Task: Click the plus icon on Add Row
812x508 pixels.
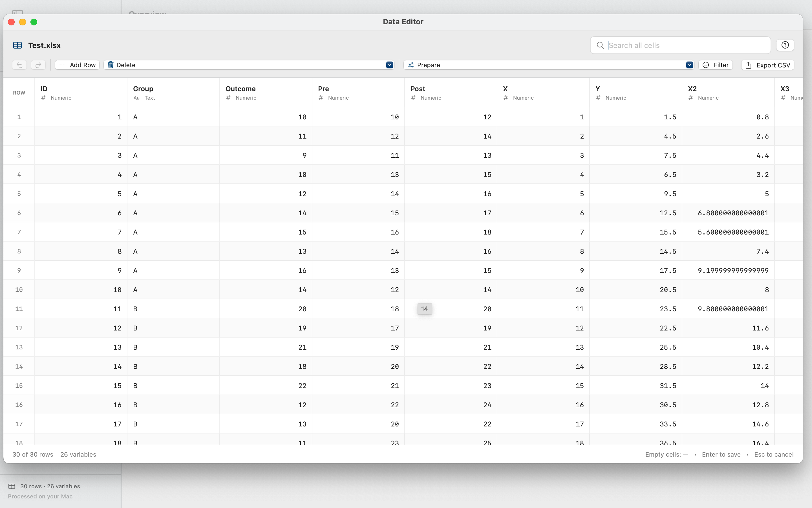Action: click(x=62, y=65)
